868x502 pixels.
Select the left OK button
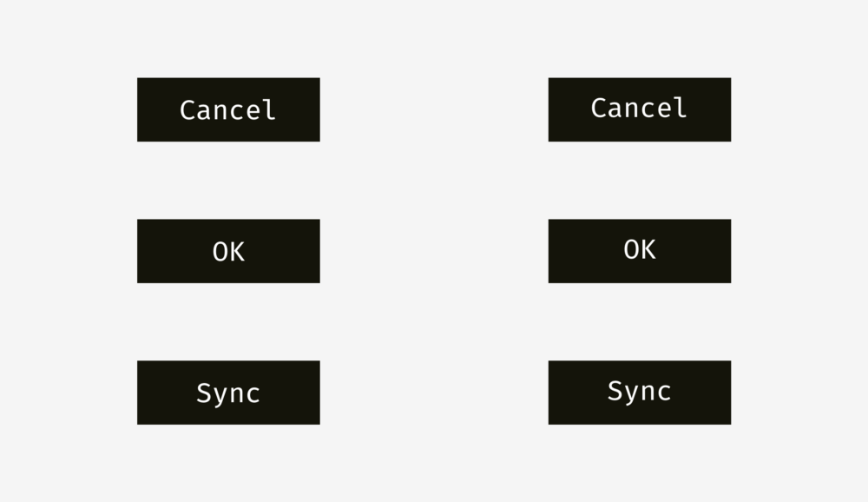[x=228, y=251]
